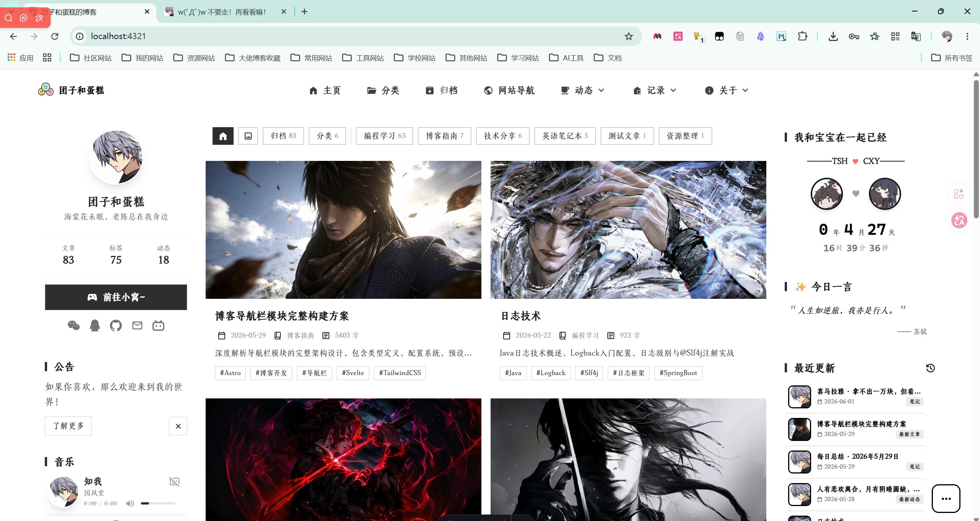The height and width of the screenshot is (521, 980).
Task: Open the QR code toolbar icon
Action: [x=895, y=36]
